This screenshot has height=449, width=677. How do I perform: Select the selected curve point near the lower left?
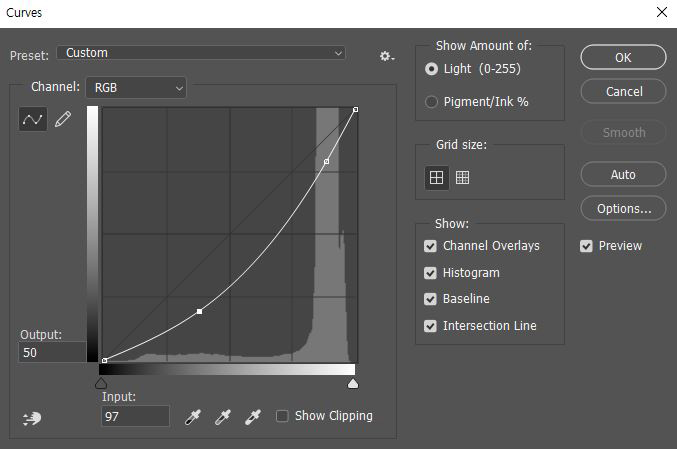point(199,311)
